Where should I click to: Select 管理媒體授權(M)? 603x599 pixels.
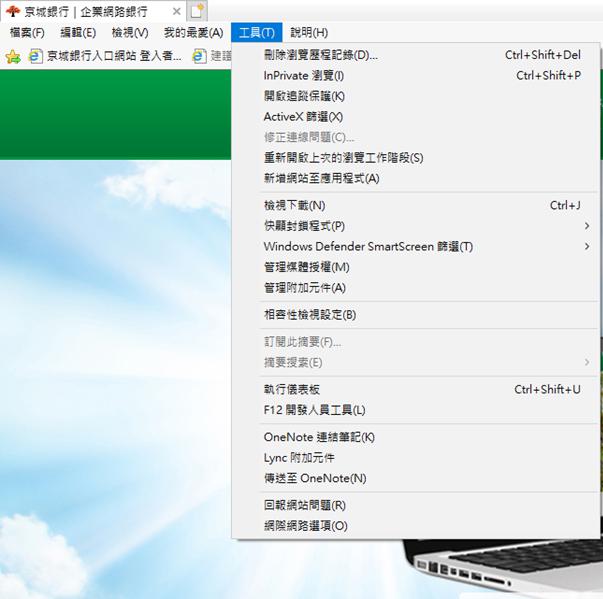pyautogui.click(x=416, y=267)
